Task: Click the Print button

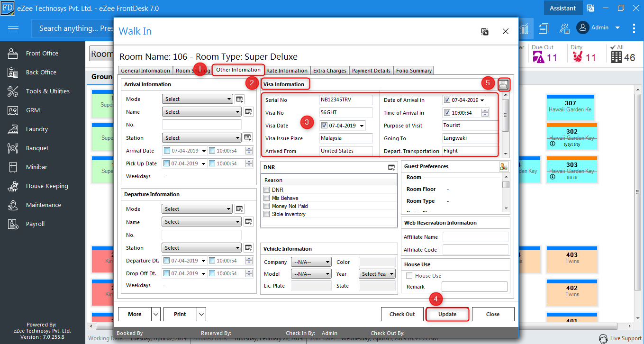Action: click(180, 314)
